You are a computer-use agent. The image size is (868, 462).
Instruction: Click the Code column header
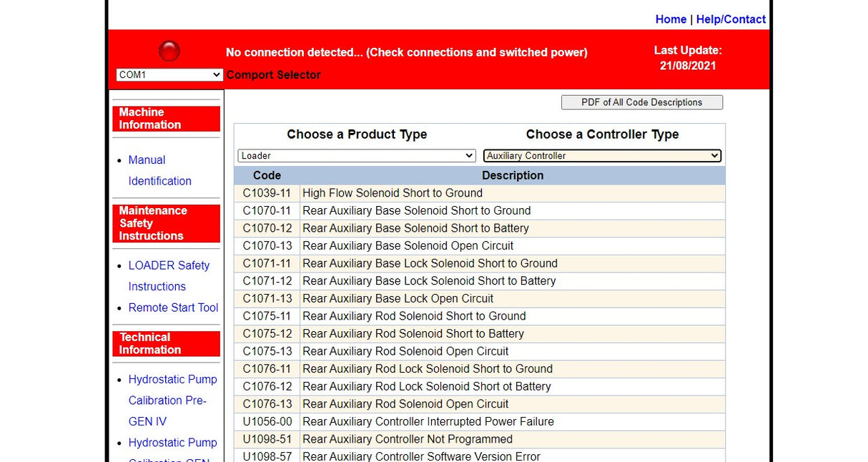click(267, 175)
